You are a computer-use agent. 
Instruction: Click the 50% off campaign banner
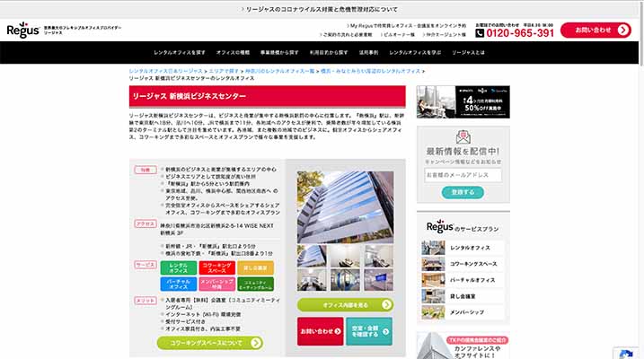[x=463, y=101]
